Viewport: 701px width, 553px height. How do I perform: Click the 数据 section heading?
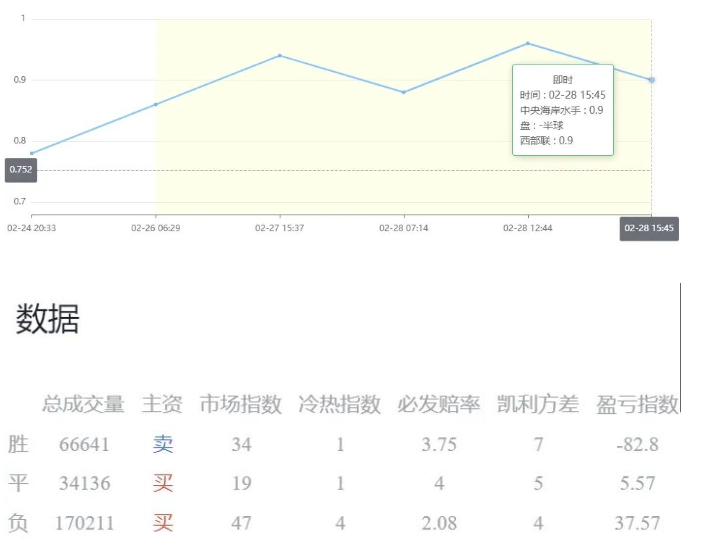[x=47, y=320]
